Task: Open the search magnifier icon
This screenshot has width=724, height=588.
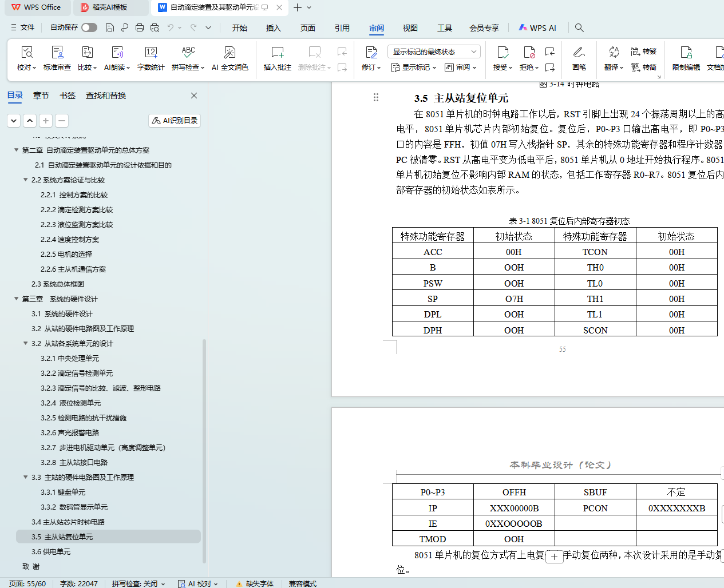Action: 579,27
